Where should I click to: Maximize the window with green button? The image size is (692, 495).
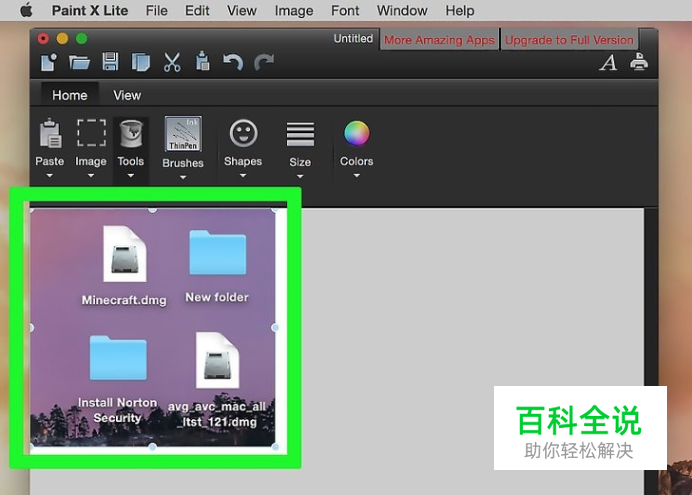[x=82, y=39]
